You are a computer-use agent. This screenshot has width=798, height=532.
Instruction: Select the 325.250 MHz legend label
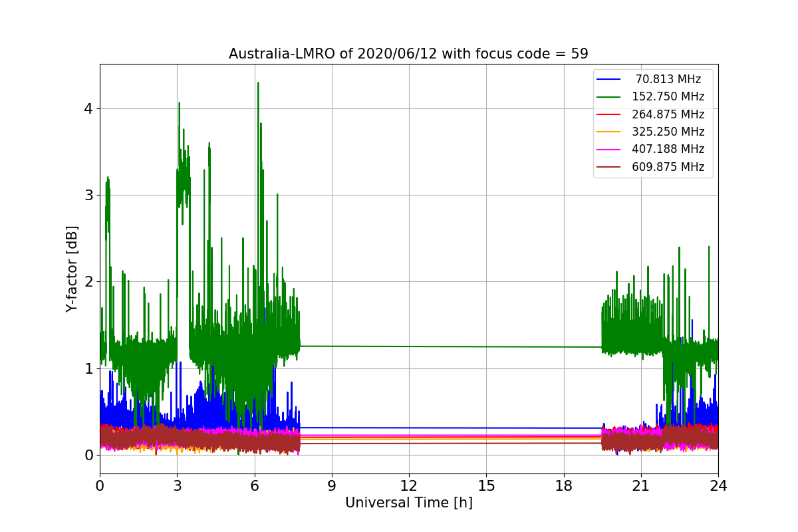coord(668,132)
